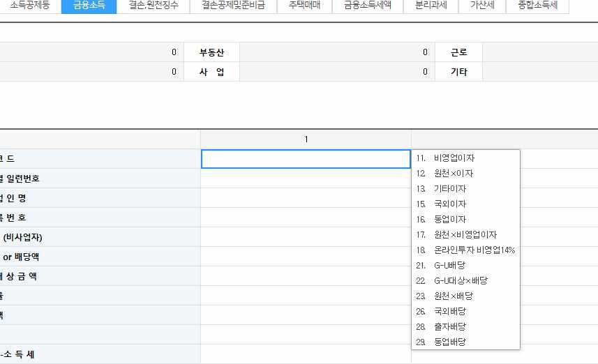The image size is (598, 364).
Task: Open the 결손,원천징수 tab
Action: coord(153,6)
